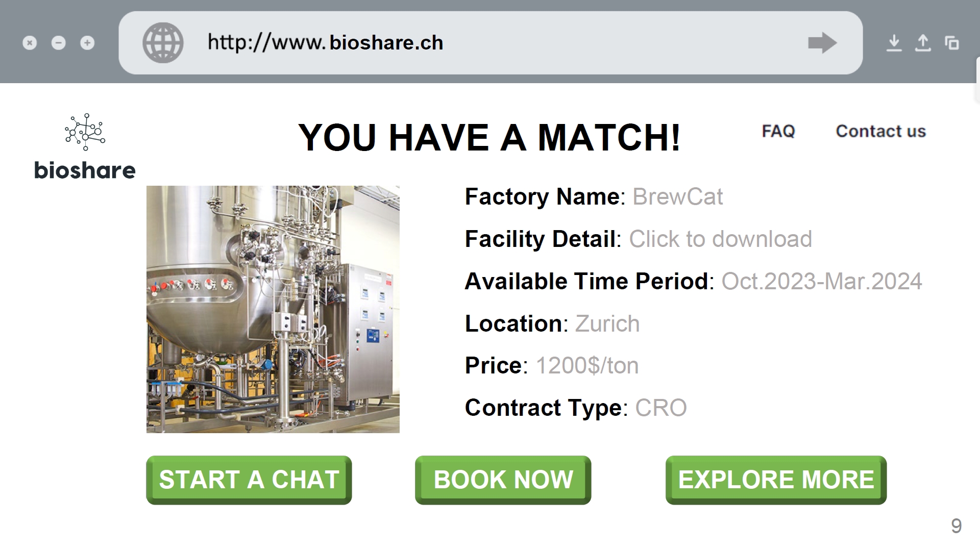Click the upload share icon
Screen dimensions: 980x551
tap(923, 43)
